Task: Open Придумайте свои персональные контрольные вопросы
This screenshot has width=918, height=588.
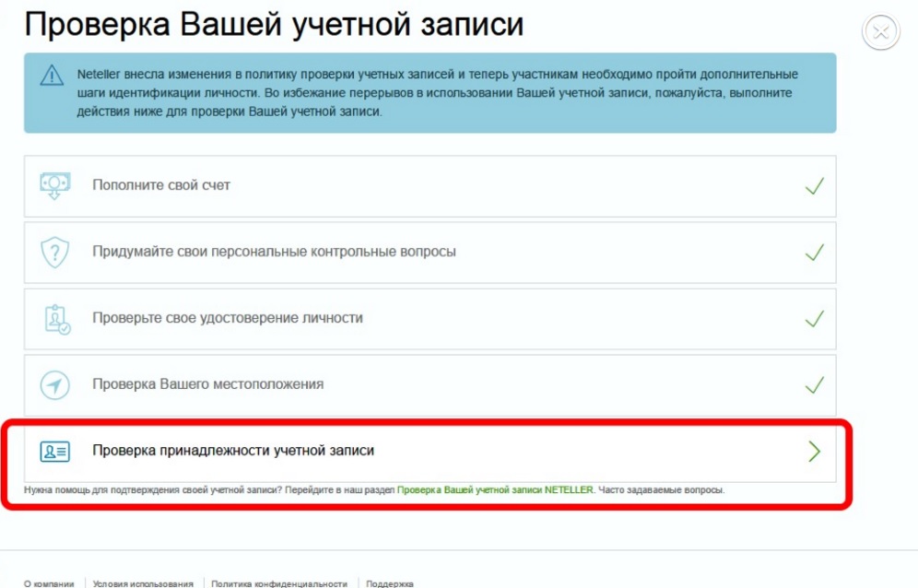Action: point(430,253)
